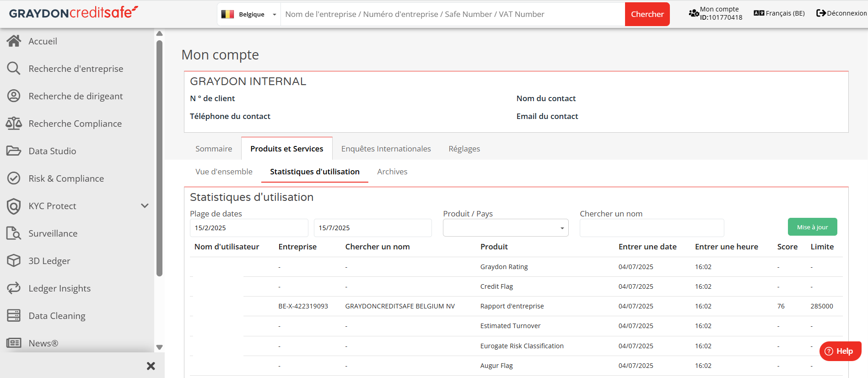Click the start date field 15/2/2025
This screenshot has height=378, width=868.
249,228
